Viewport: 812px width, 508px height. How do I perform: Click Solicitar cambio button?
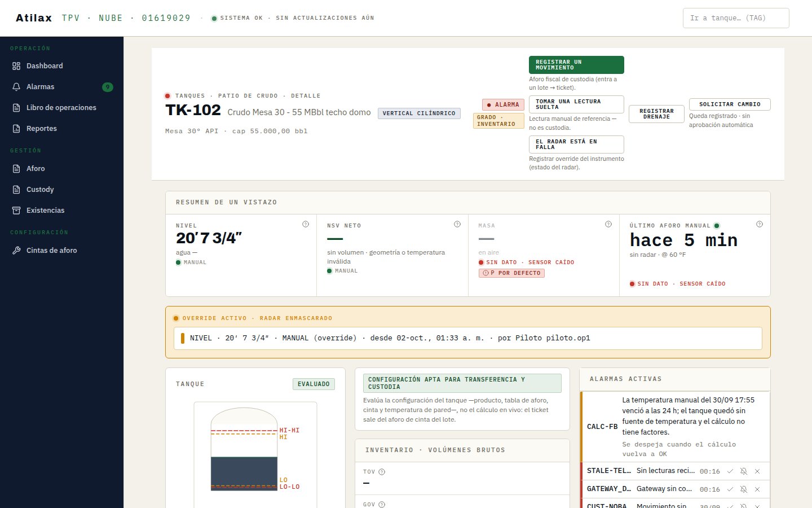(x=730, y=104)
